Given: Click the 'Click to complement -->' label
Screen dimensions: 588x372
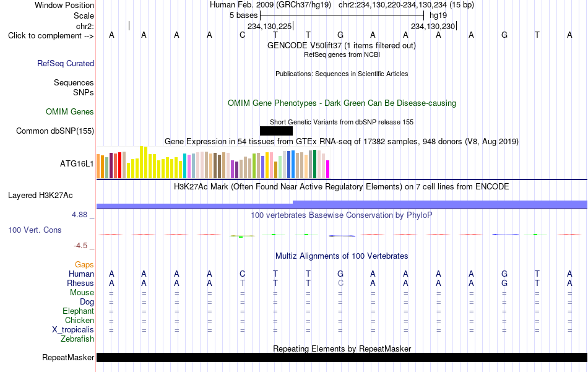Looking at the screenshot, I should click(51, 36).
